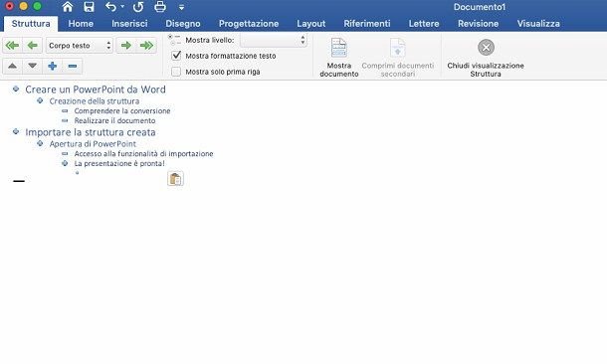607x364 pixels.
Task: Save the document with the floppy icon
Action: click(x=89, y=7)
